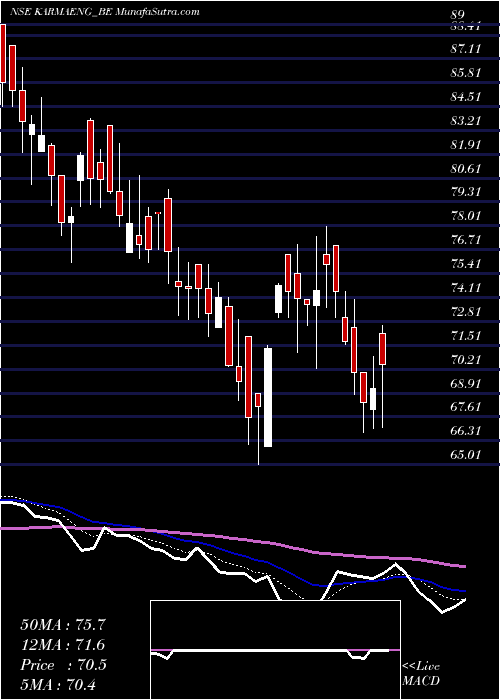Click the 76.71 price label
This screenshot has width=500, height=700.
pos(466,241)
